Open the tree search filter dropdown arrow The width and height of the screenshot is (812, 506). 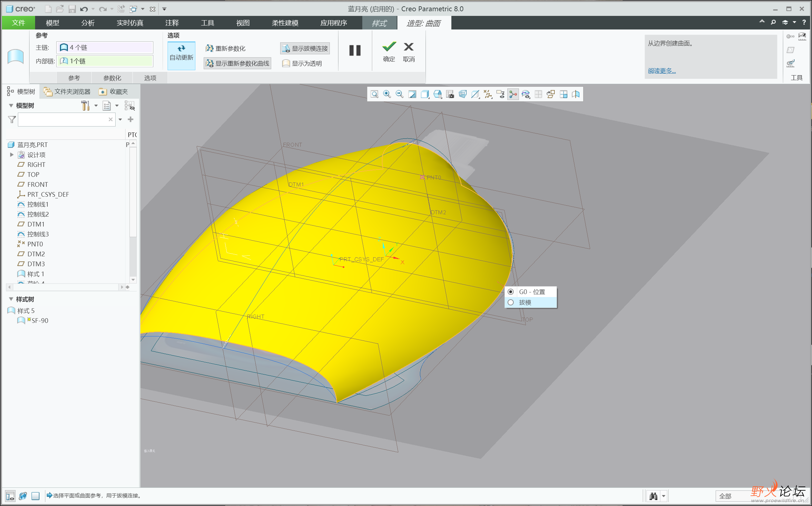click(x=120, y=120)
